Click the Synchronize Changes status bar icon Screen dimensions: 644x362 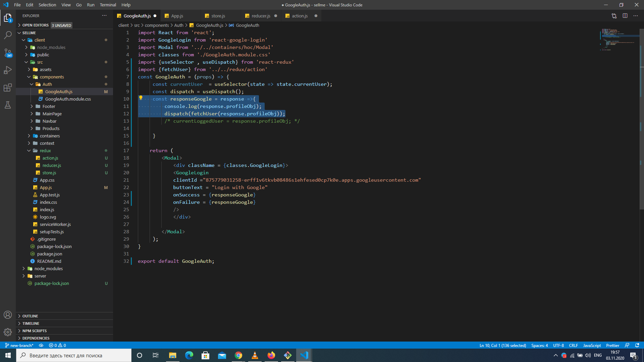point(41,345)
